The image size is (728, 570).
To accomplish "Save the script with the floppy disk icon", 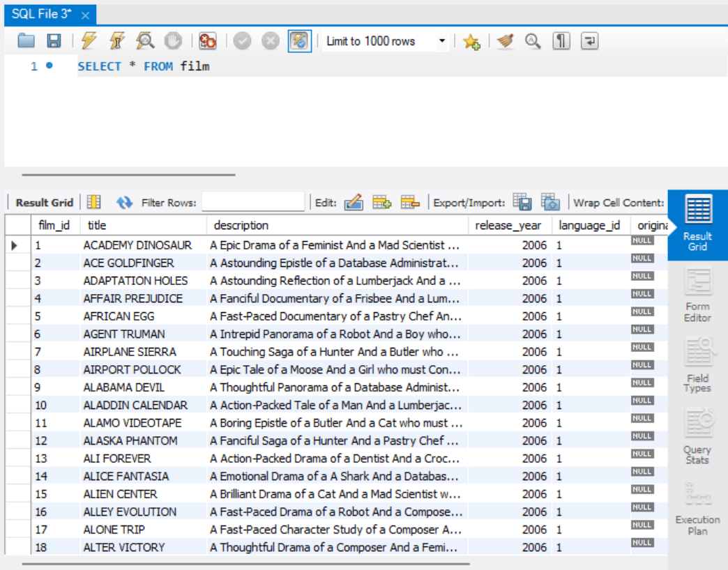I will coord(54,41).
